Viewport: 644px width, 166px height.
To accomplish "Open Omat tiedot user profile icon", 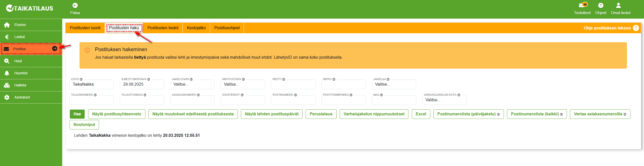I will point(618,6).
